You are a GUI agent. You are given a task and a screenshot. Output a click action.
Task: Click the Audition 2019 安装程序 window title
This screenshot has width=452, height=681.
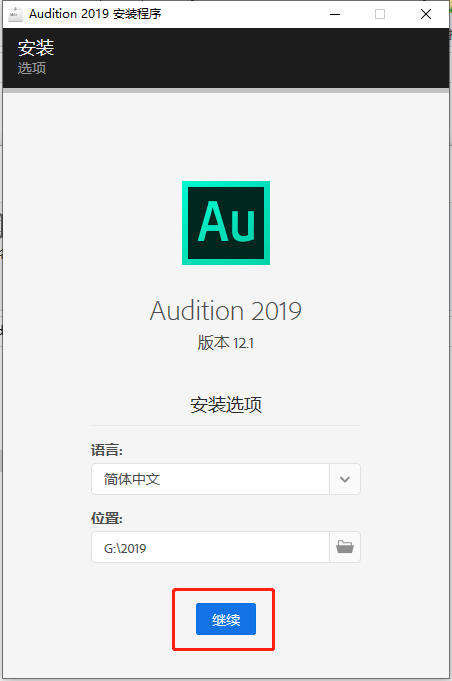coord(95,14)
